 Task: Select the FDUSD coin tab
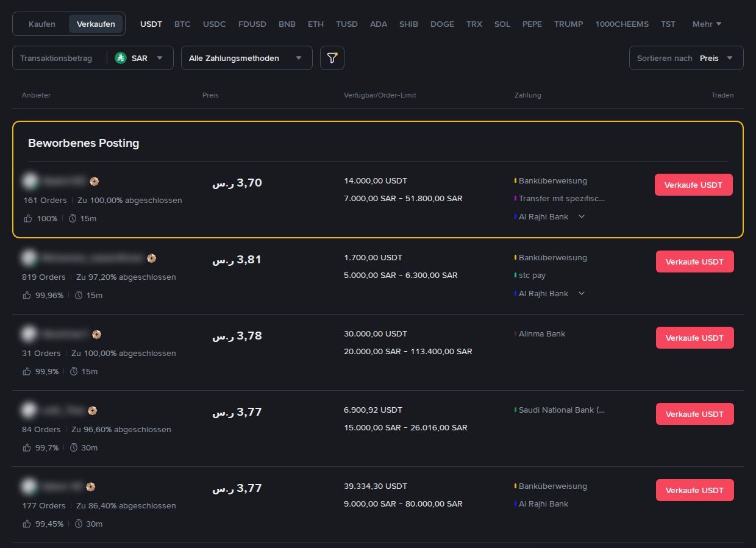252,24
